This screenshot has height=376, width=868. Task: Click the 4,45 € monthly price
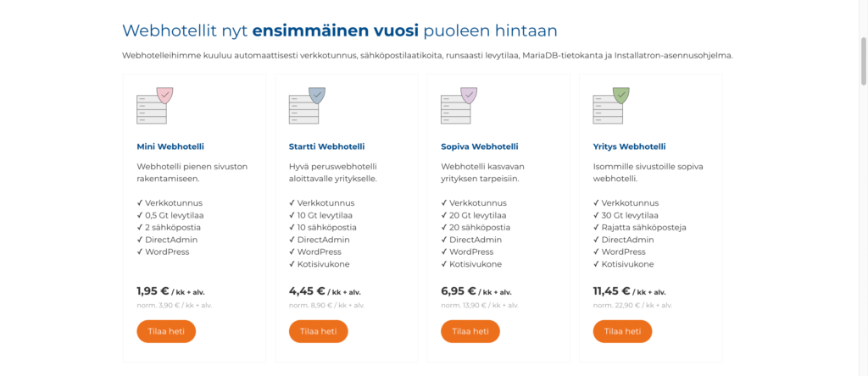pyautogui.click(x=305, y=290)
